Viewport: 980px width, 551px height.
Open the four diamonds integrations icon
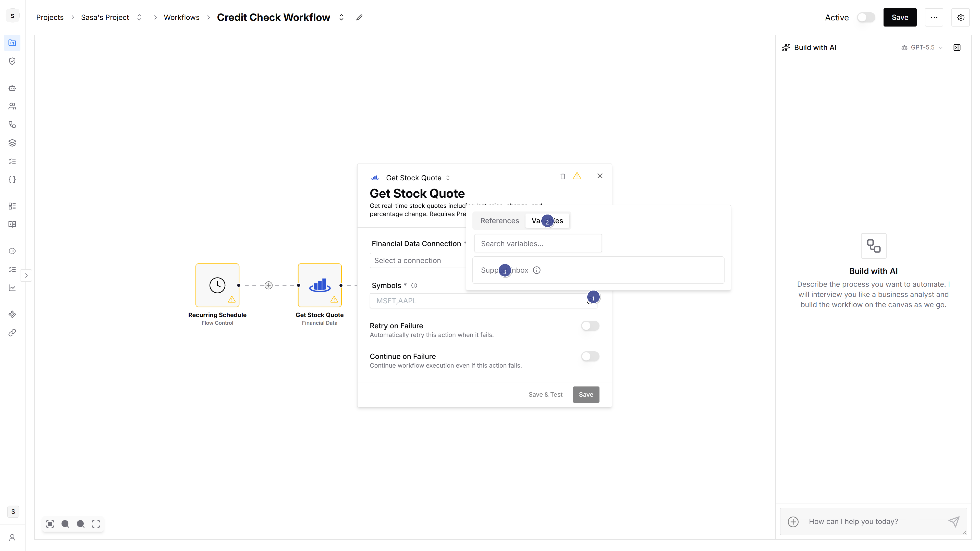[12, 315]
